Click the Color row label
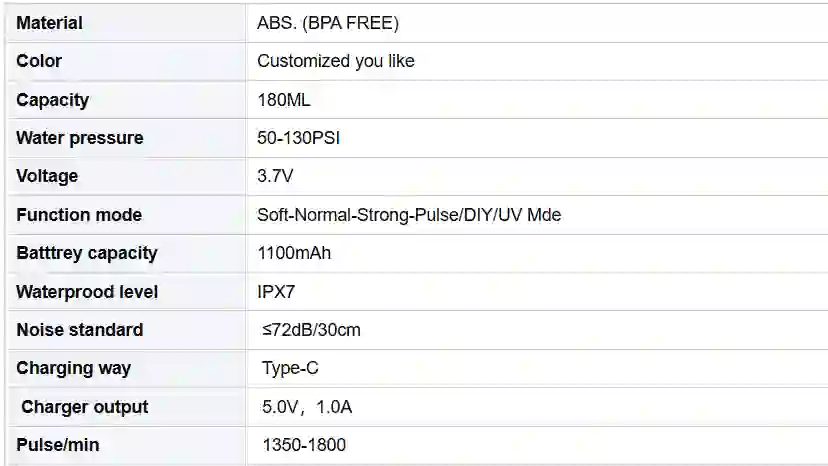828x466 pixels. point(39,61)
